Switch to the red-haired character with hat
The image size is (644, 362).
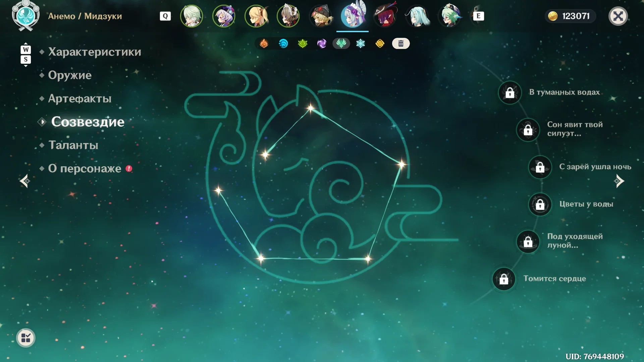[385, 16]
